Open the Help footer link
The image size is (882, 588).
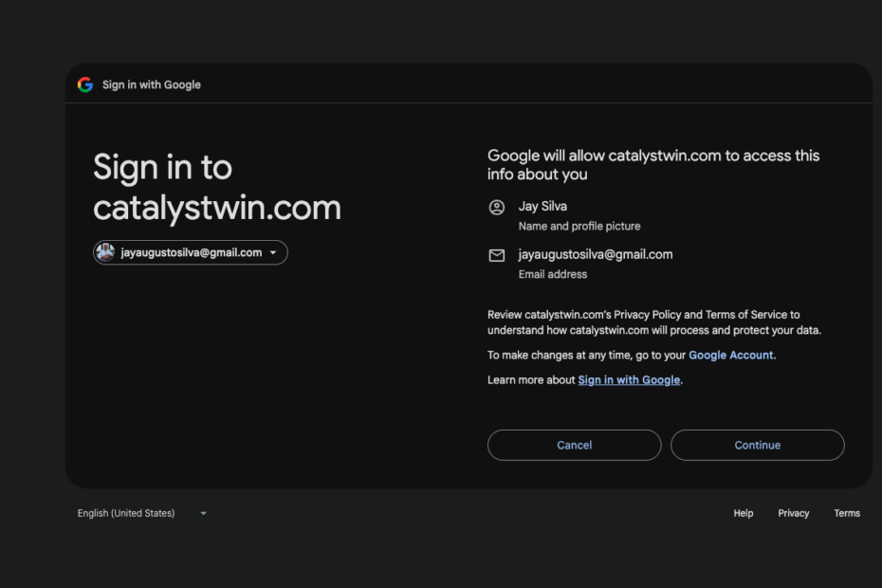743,513
